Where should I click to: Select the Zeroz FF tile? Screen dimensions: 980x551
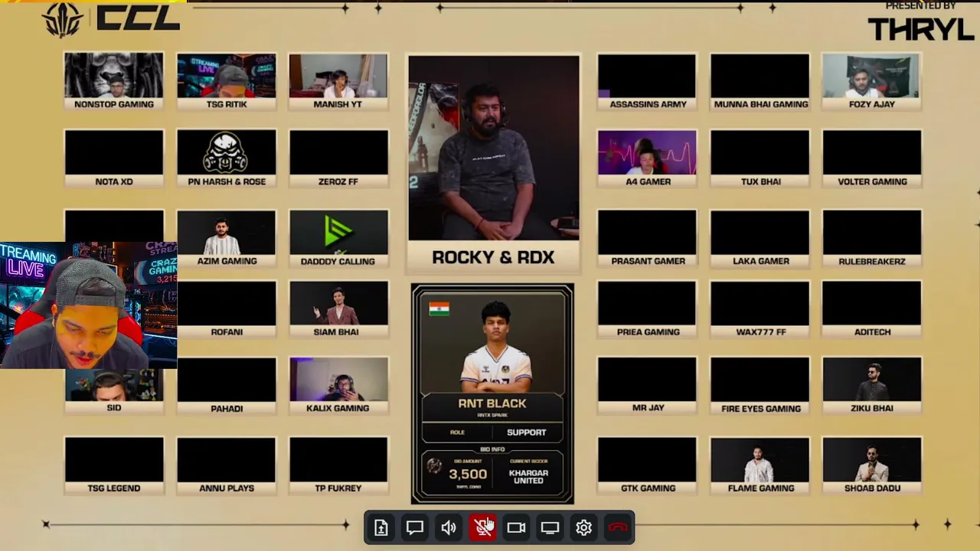(x=338, y=158)
